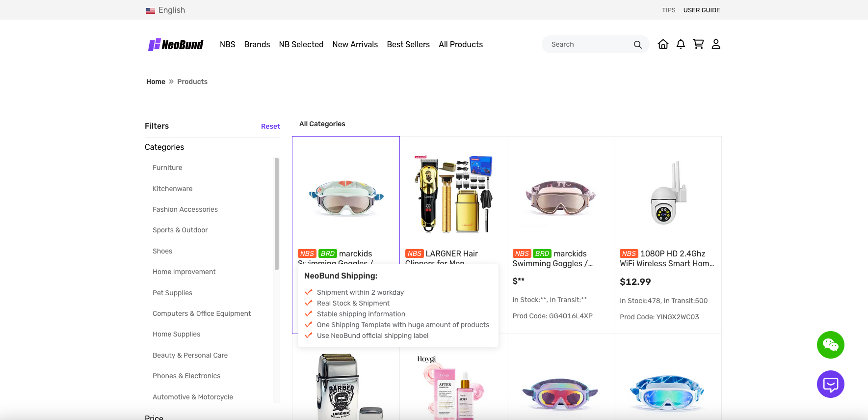Select the Pet Supplies category
This screenshot has height=420, width=868.
click(172, 293)
